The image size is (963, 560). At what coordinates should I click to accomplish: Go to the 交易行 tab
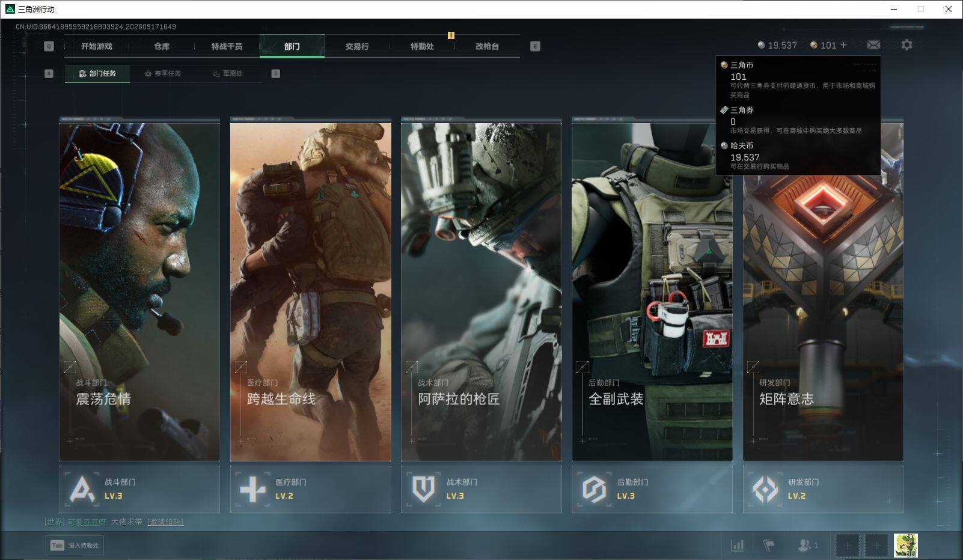(357, 46)
